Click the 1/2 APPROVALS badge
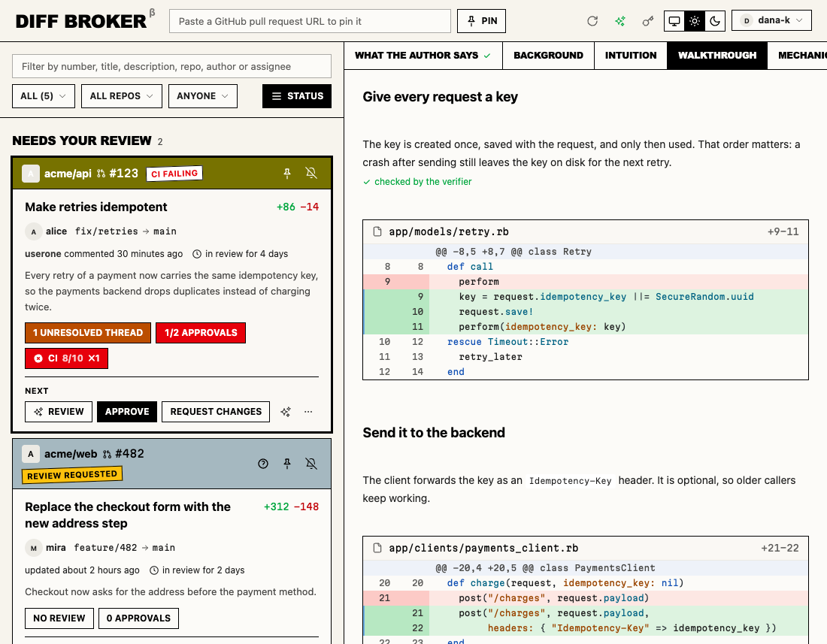827x644 pixels. 201,333
